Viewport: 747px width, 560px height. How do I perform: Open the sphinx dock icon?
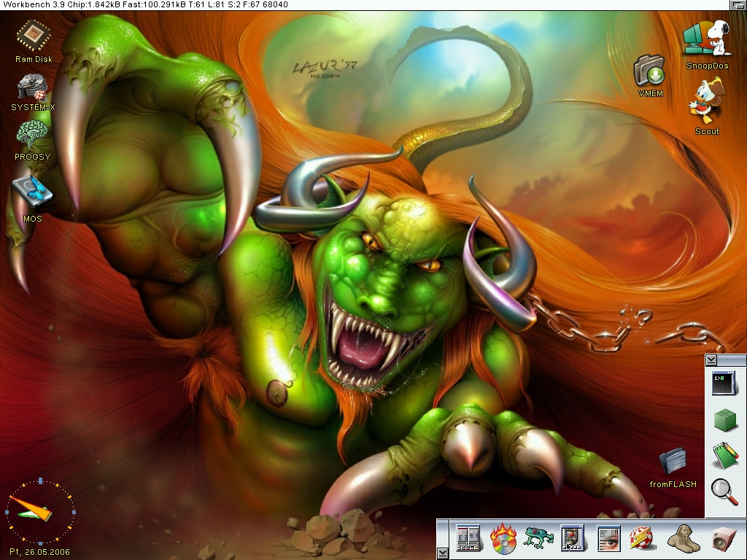(683, 538)
